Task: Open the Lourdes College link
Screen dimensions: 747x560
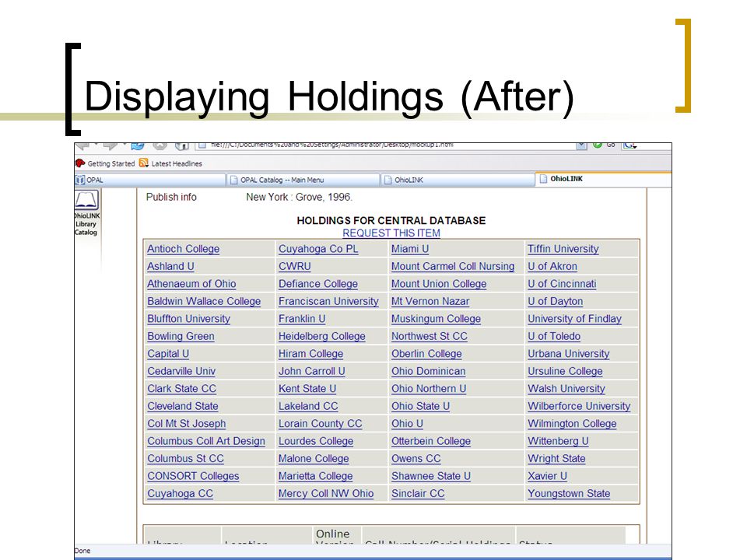Action: click(316, 442)
